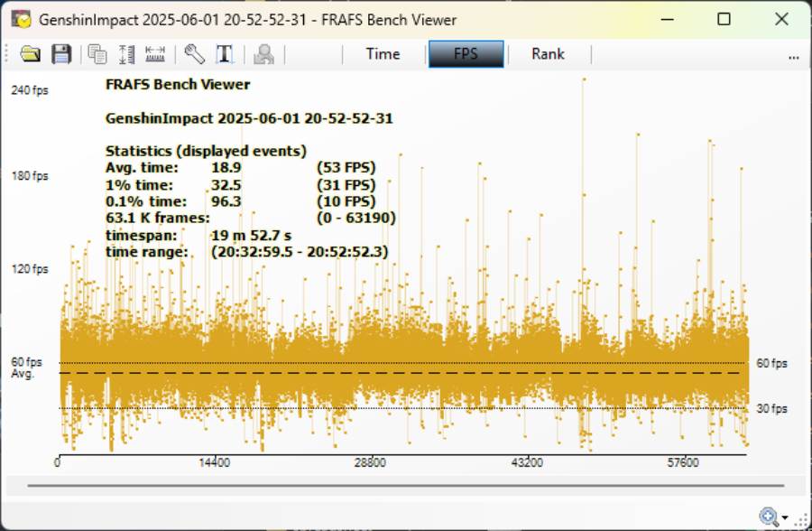Adjust vertical scale ruler icon
The width and height of the screenshot is (812, 531).
coord(125,54)
